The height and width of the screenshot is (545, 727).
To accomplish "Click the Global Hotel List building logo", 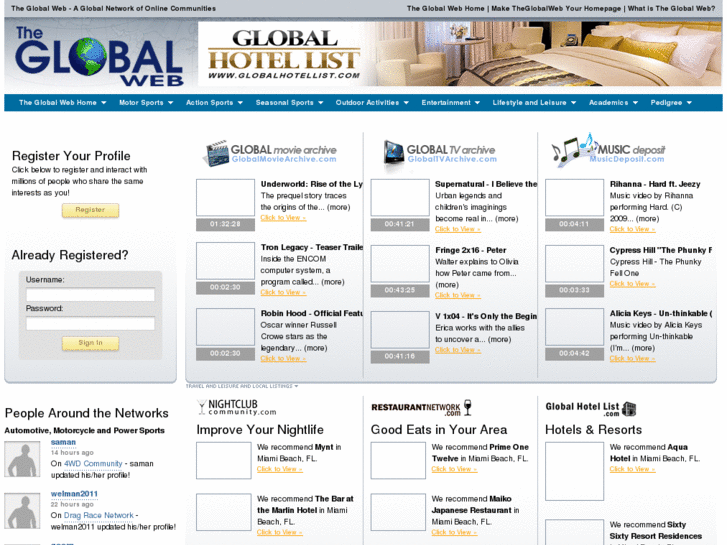I will [590, 409].
